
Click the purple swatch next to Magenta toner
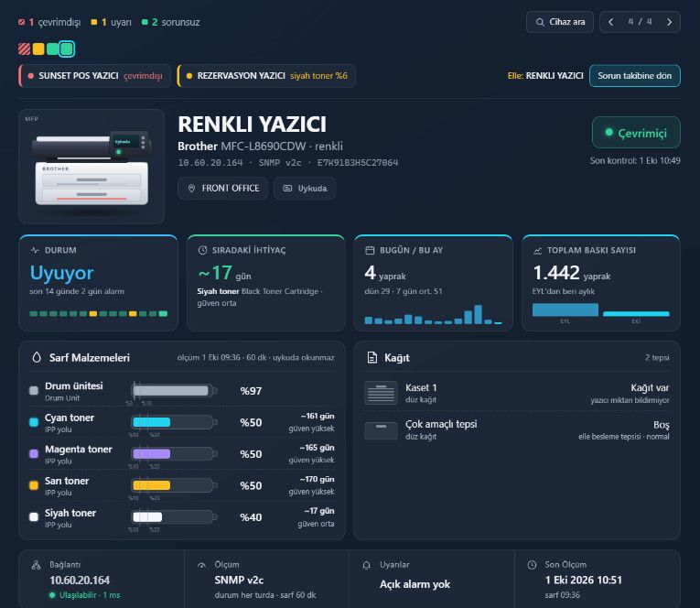pyautogui.click(x=34, y=454)
